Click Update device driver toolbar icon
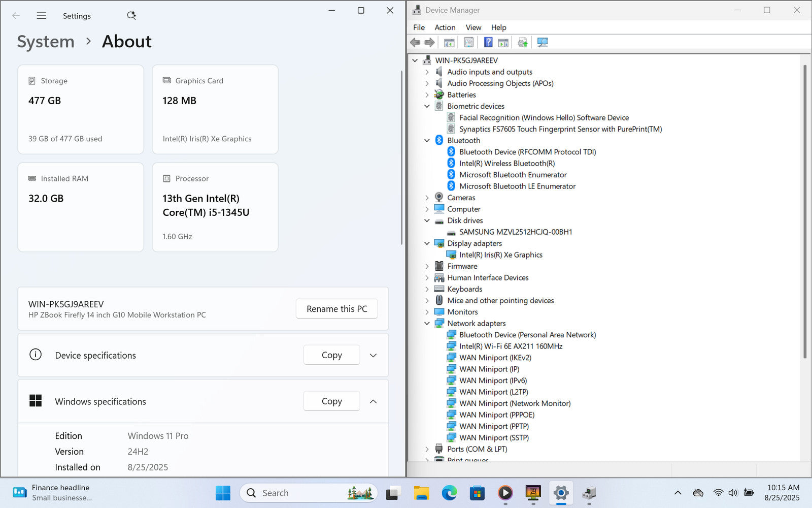Screen dimensions: 812x508 (522, 43)
